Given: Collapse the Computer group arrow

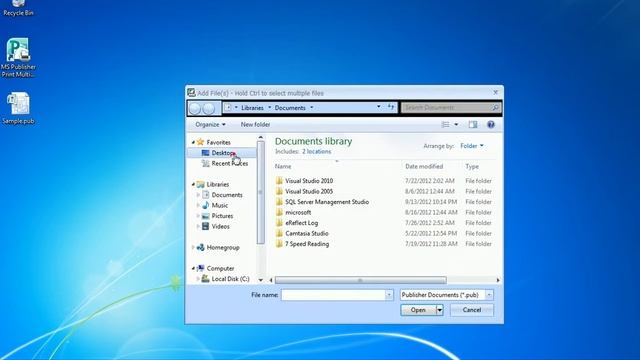Looking at the screenshot, I should pyautogui.click(x=193, y=268).
